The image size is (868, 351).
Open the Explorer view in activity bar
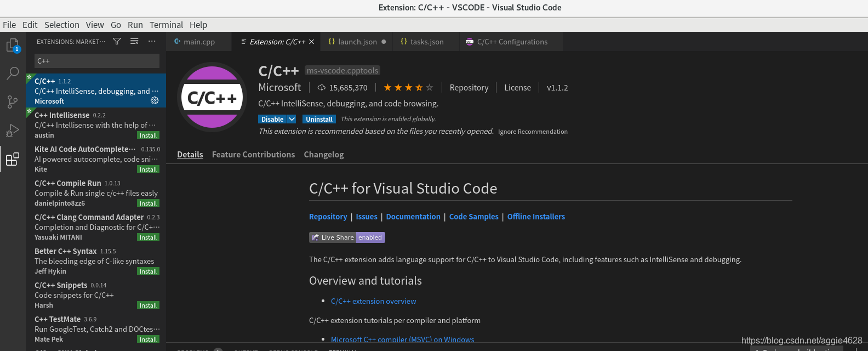point(13,46)
